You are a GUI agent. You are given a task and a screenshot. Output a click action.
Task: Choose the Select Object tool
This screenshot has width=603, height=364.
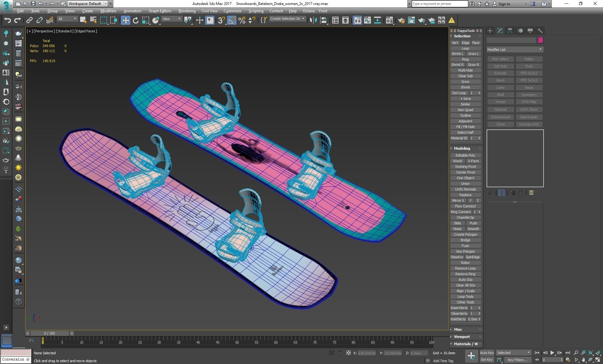(83, 20)
